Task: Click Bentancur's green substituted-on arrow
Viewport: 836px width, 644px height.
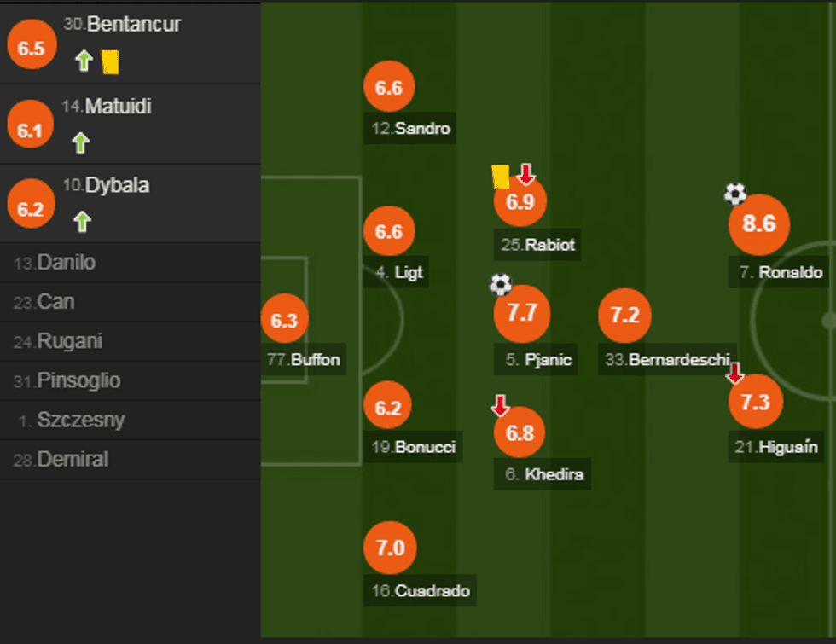Action: (x=84, y=61)
